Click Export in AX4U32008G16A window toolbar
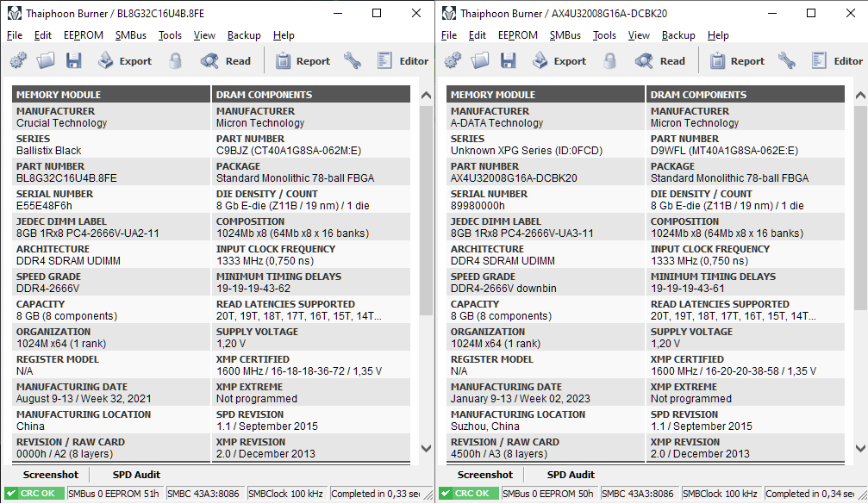 pyautogui.click(x=559, y=61)
